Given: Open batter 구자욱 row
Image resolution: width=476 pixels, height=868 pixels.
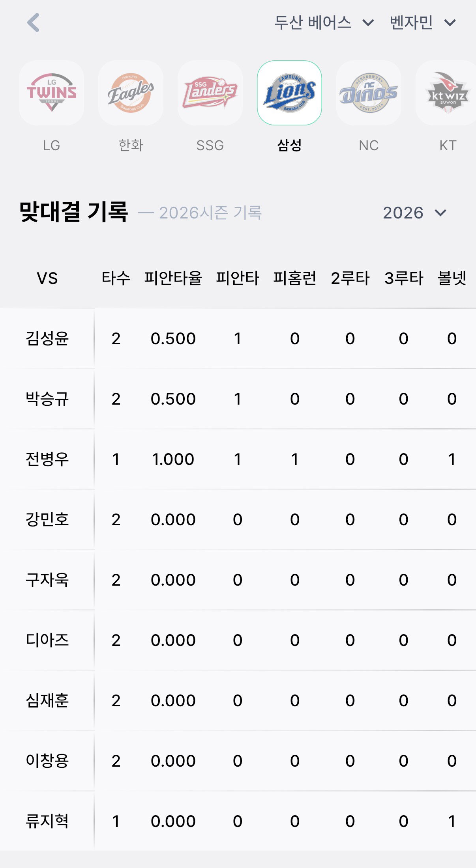Looking at the screenshot, I should (238, 580).
